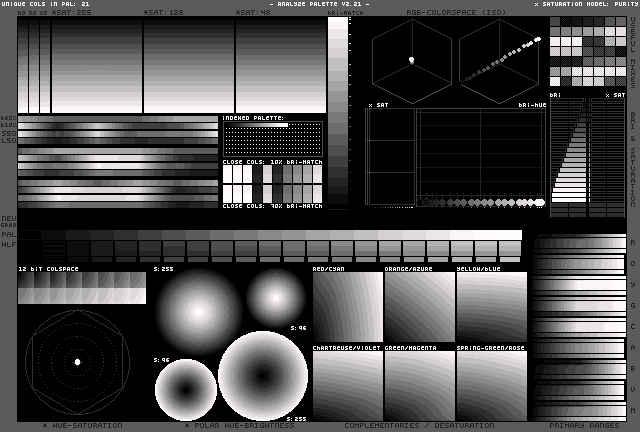Image resolution: width=640 pixels, height=432 pixels.
Task: Click the small dark-centered S:96 polar circle
Action: [185, 388]
